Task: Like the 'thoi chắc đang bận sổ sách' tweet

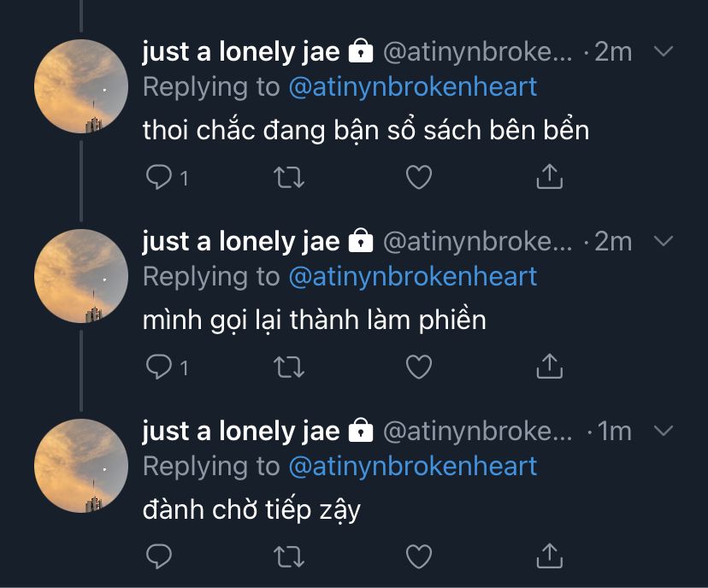Action: click(x=419, y=177)
